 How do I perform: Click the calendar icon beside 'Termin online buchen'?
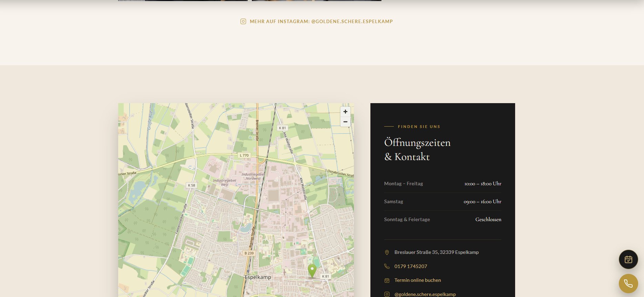click(387, 280)
